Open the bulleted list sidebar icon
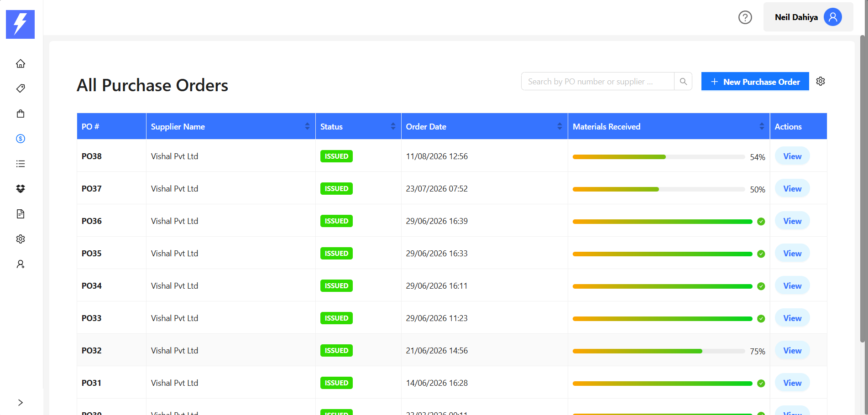Viewport: 868px width, 415px height. pos(21,164)
